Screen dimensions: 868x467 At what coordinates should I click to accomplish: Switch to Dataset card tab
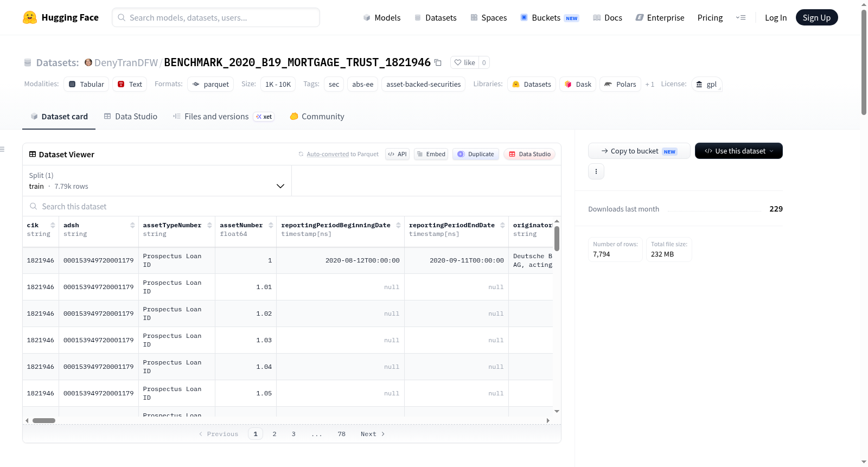[x=59, y=116]
